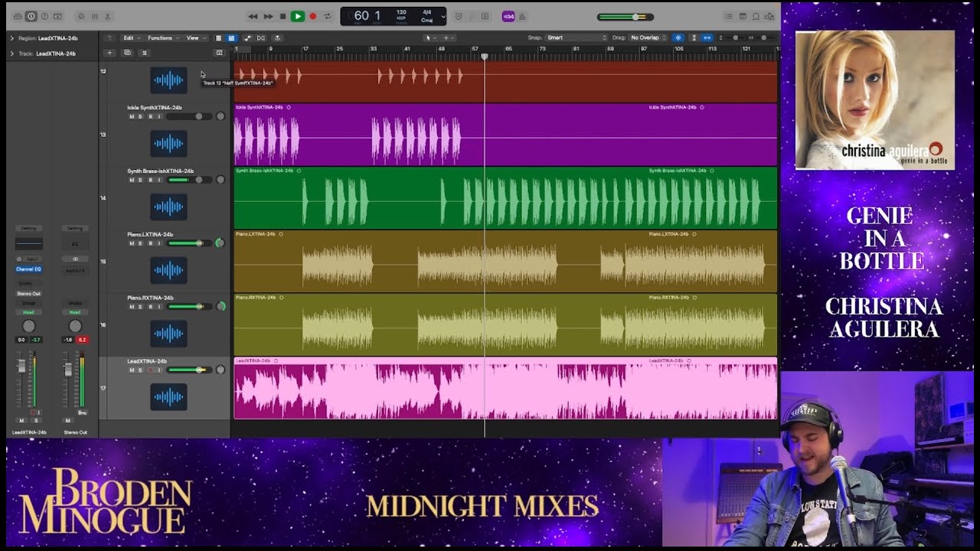Click the Channel EQ plugin slot
The width and height of the screenshot is (980, 551).
29,269
